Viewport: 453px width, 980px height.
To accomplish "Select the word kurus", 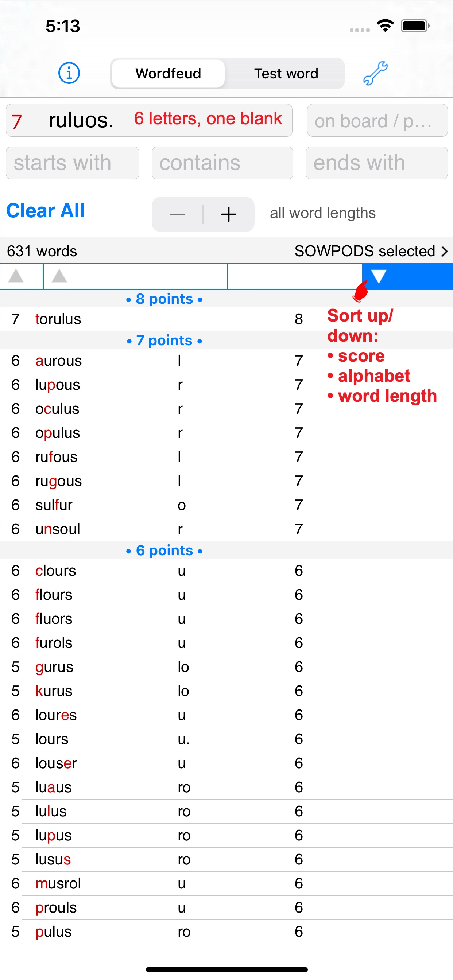I will 54,691.
